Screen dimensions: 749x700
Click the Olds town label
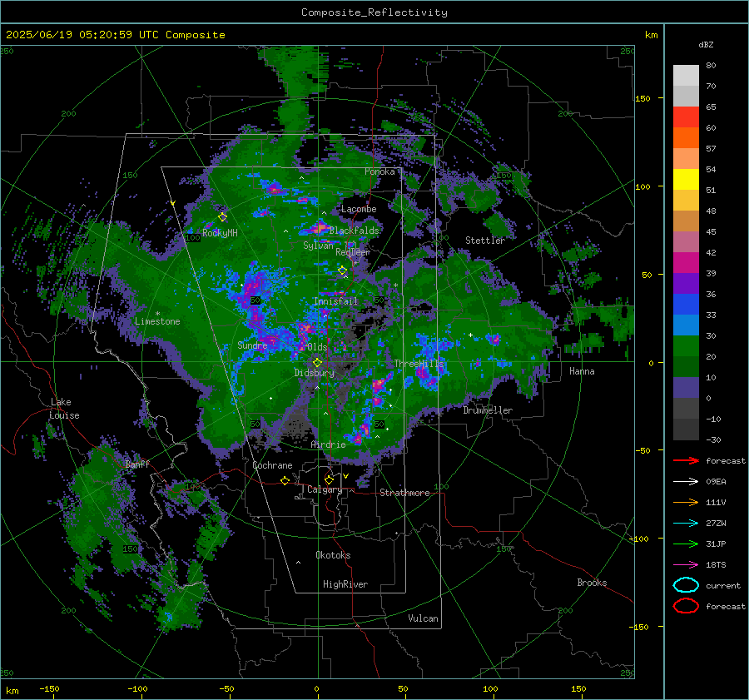(x=317, y=347)
